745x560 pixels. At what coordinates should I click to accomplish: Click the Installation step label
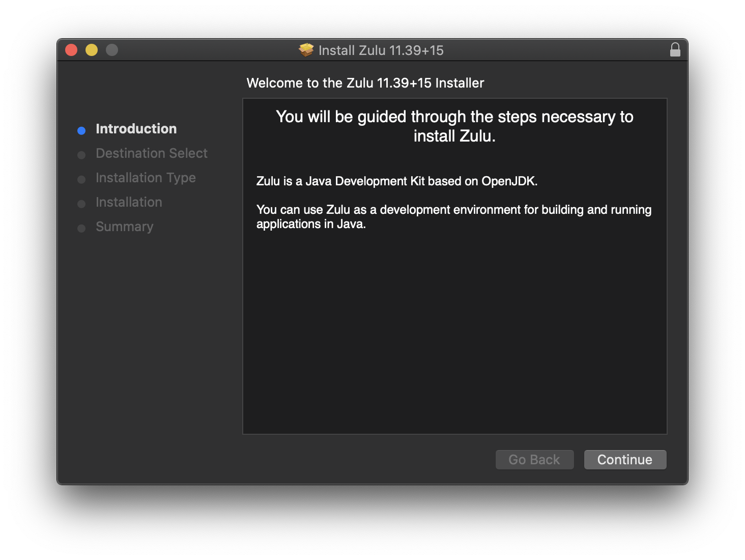pyautogui.click(x=129, y=202)
